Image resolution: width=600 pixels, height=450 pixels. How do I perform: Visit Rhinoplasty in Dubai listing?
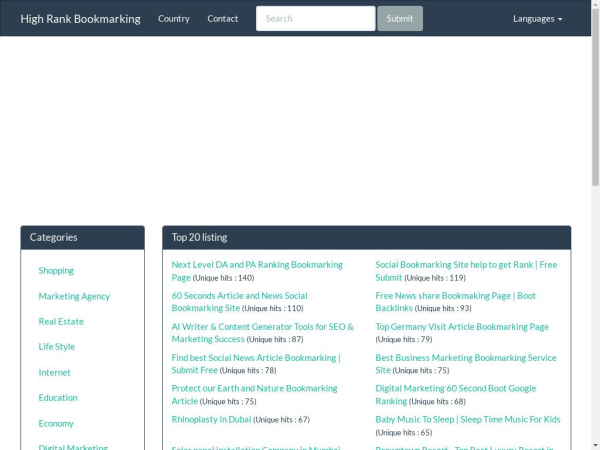point(212,419)
